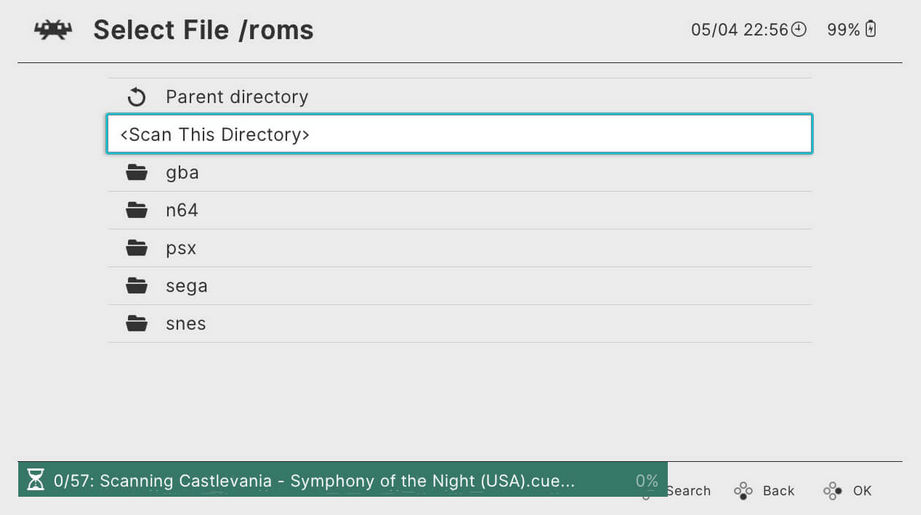Click the RetroArch invader logo icon
This screenshot has height=515, width=921.
tap(53, 29)
